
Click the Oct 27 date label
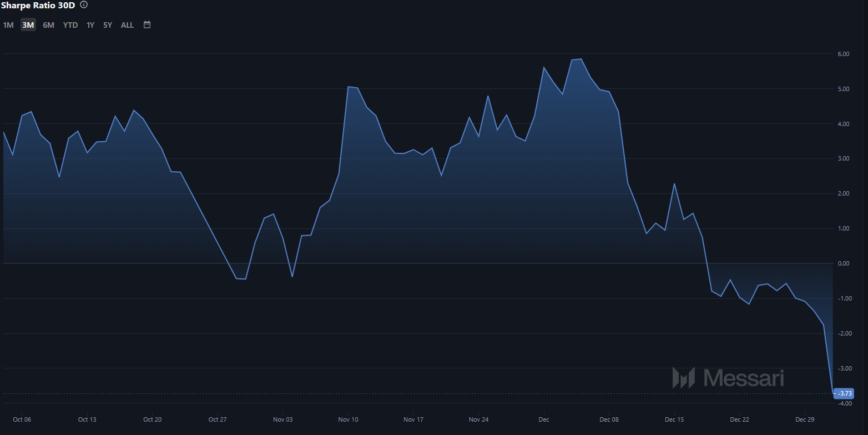click(218, 419)
